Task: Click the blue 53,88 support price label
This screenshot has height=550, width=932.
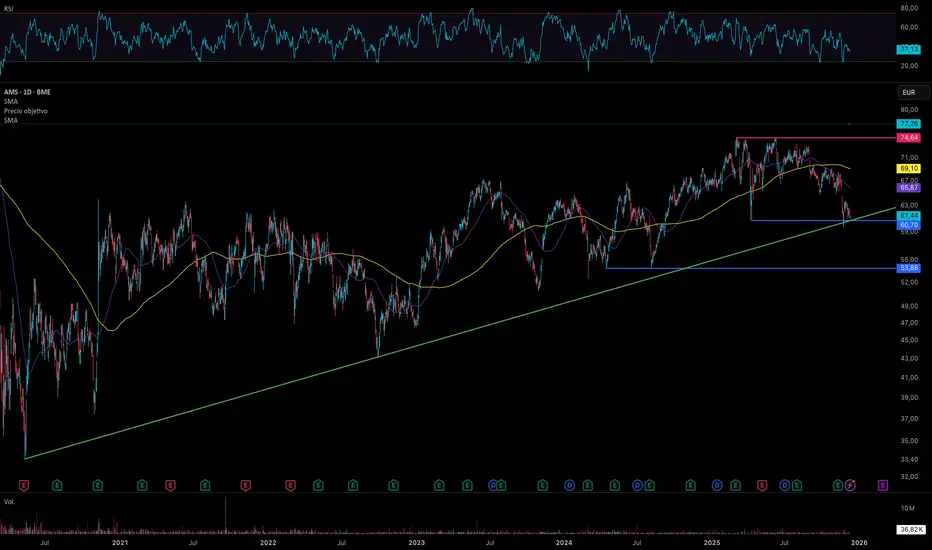Action: click(909, 268)
